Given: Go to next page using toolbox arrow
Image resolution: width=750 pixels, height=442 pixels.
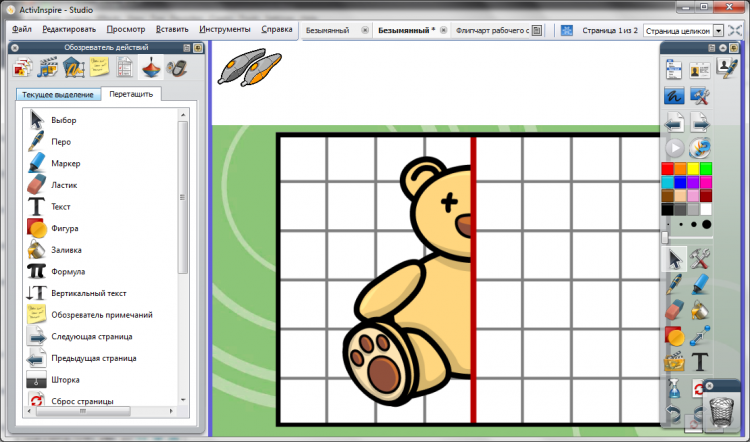Looking at the screenshot, I should pyautogui.click(x=700, y=123).
